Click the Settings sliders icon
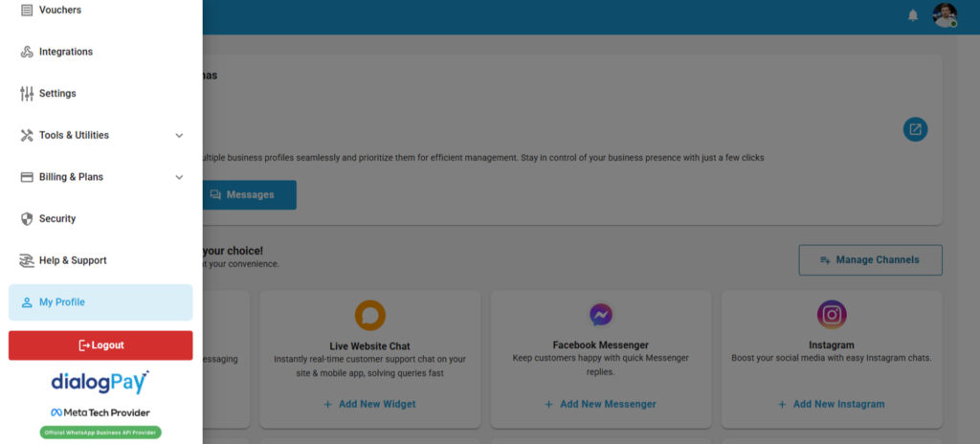Viewport: 980px width, 444px height. (x=27, y=94)
